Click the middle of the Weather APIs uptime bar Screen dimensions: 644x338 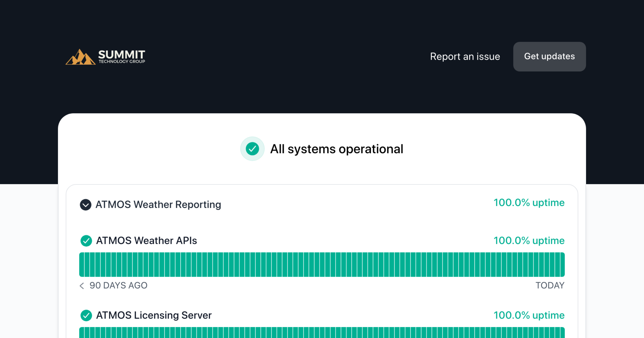pyautogui.click(x=322, y=264)
